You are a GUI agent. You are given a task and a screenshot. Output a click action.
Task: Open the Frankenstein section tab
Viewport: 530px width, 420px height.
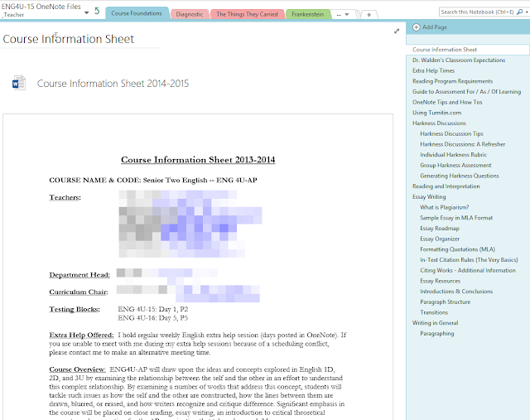coord(307,14)
